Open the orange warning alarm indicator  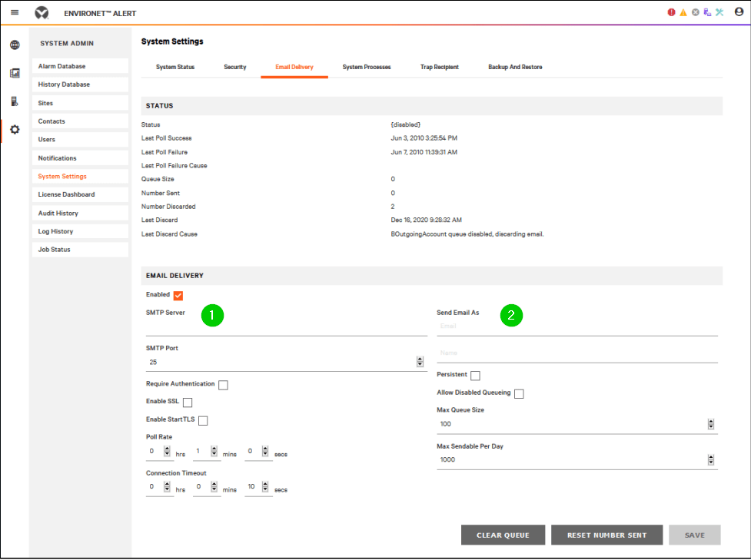pyautogui.click(x=683, y=12)
